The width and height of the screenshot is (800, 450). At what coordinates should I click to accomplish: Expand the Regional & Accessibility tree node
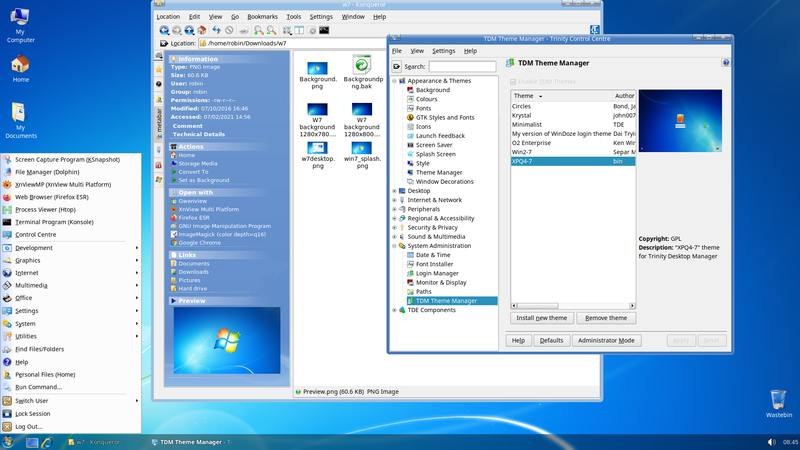pyautogui.click(x=394, y=218)
